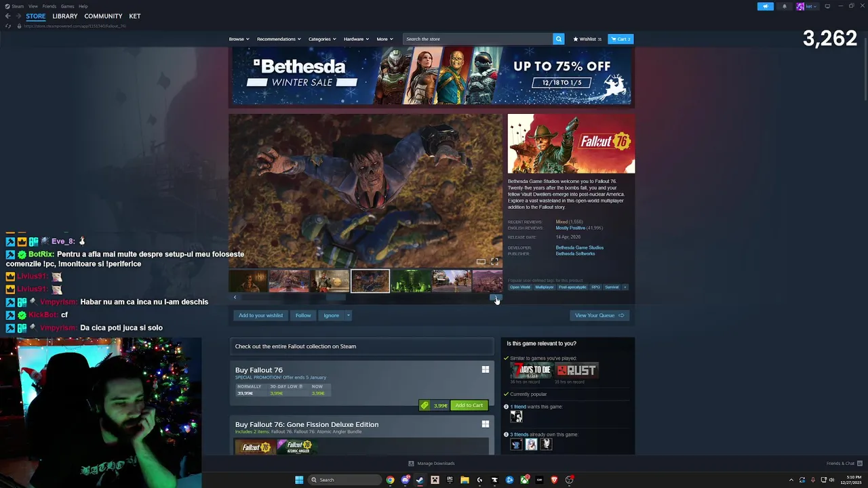The height and width of the screenshot is (488, 868).
Task: Follow Fallout 76
Action: tap(303, 315)
